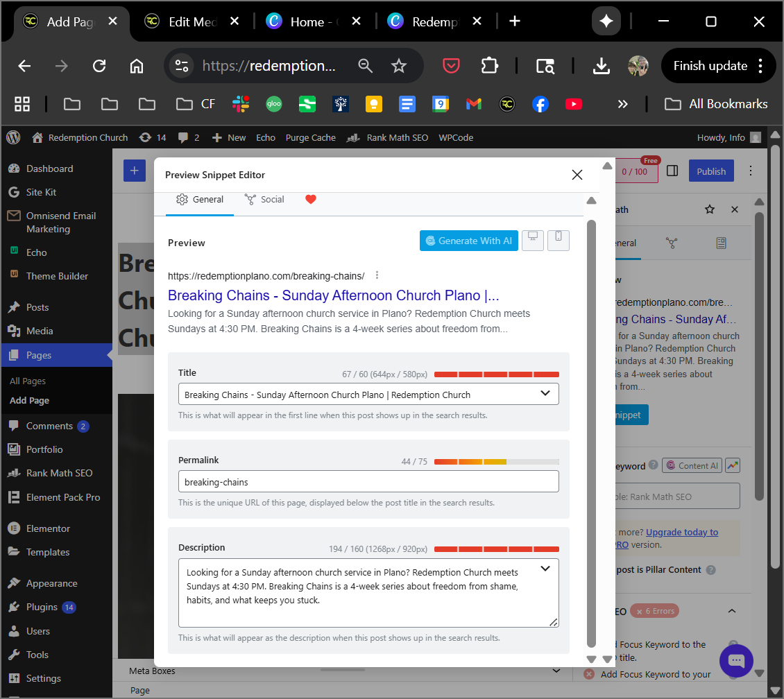Image resolution: width=784 pixels, height=699 pixels.
Task: Open the editor options kebab menu
Action: coord(750,171)
